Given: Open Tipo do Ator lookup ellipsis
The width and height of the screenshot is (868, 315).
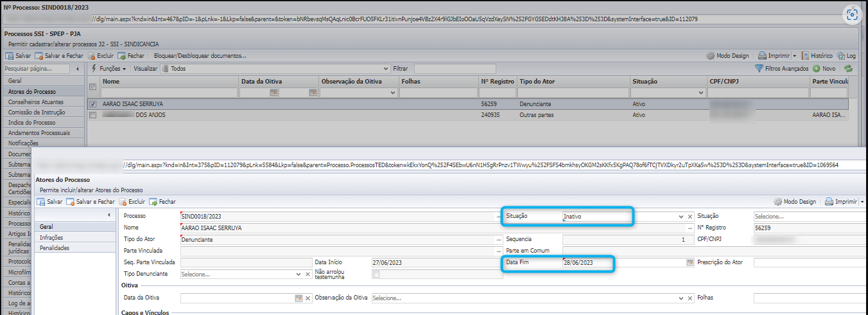Looking at the screenshot, I should (498, 240).
